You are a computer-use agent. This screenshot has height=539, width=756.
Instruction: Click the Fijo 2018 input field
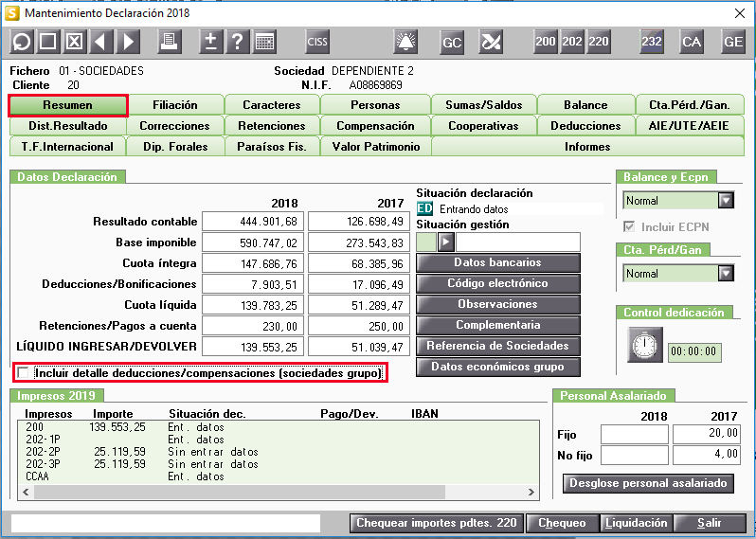pos(635,434)
